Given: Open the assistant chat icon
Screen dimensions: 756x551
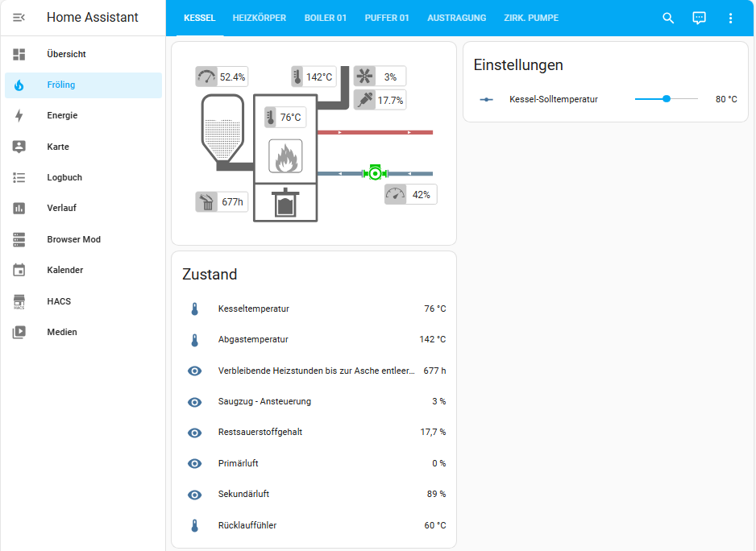Looking at the screenshot, I should 700,18.
